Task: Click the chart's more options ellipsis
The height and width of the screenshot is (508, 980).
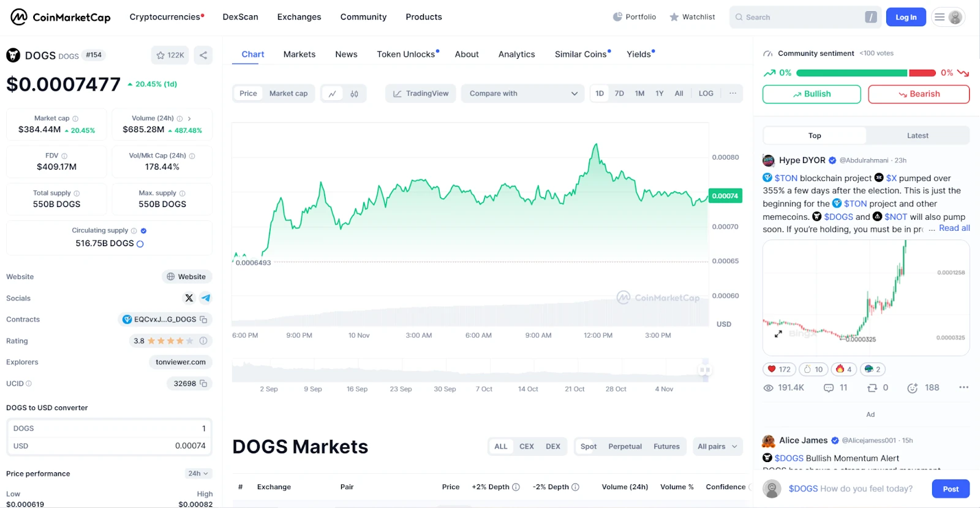Action: pos(733,94)
